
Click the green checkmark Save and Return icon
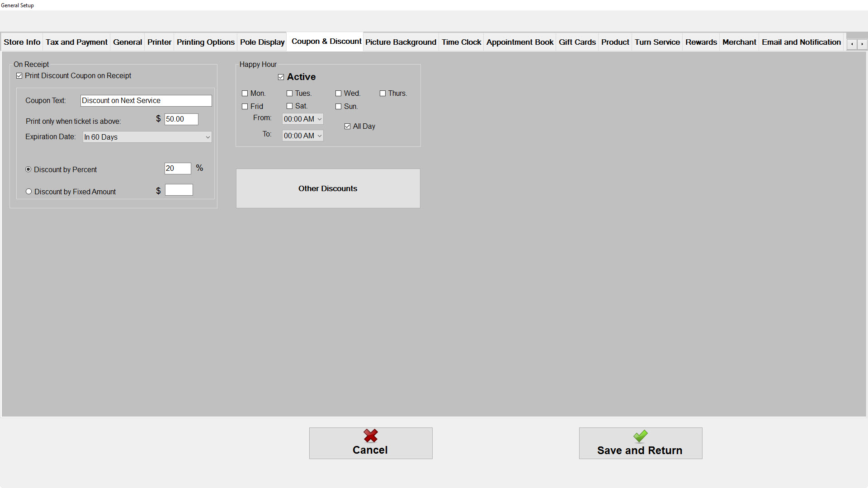tap(640, 436)
